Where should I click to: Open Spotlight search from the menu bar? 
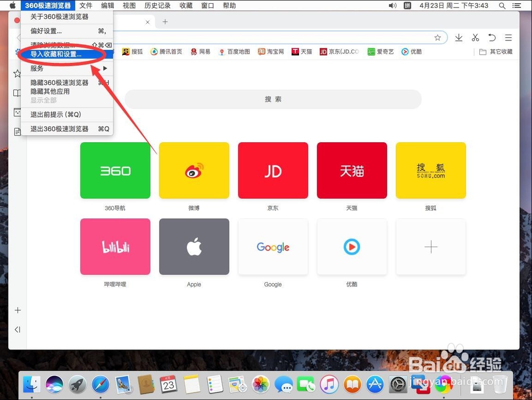pos(502,6)
